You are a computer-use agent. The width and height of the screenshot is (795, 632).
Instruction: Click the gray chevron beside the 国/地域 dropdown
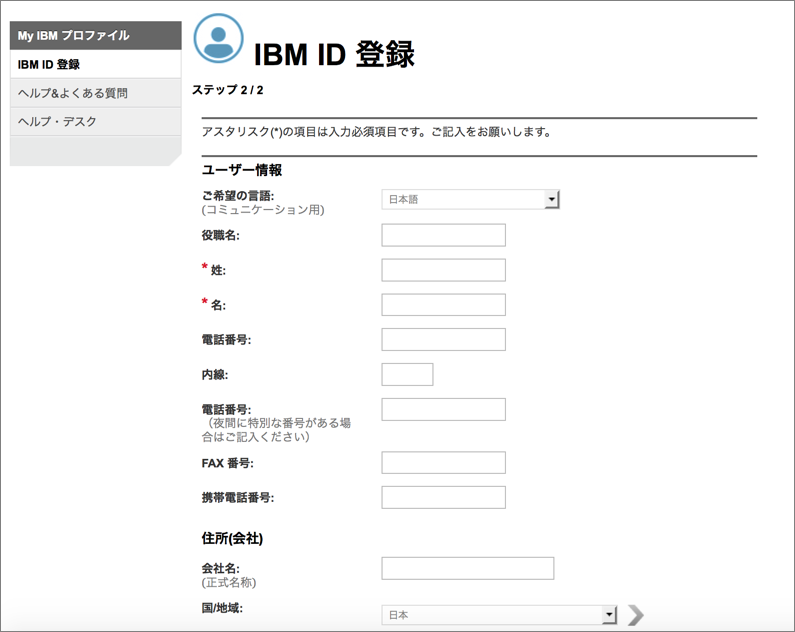pyautogui.click(x=635, y=615)
